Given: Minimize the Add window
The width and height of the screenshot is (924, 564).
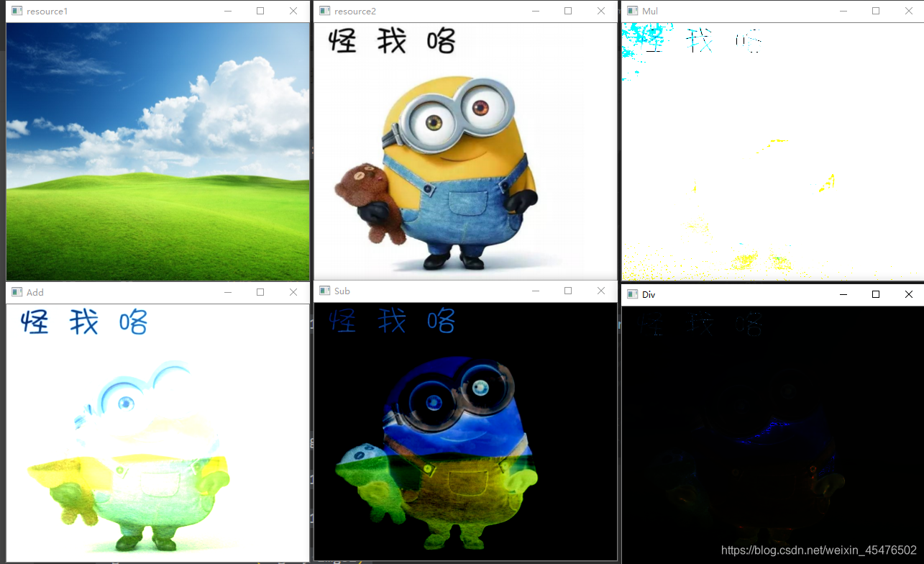Looking at the screenshot, I should coord(227,292).
